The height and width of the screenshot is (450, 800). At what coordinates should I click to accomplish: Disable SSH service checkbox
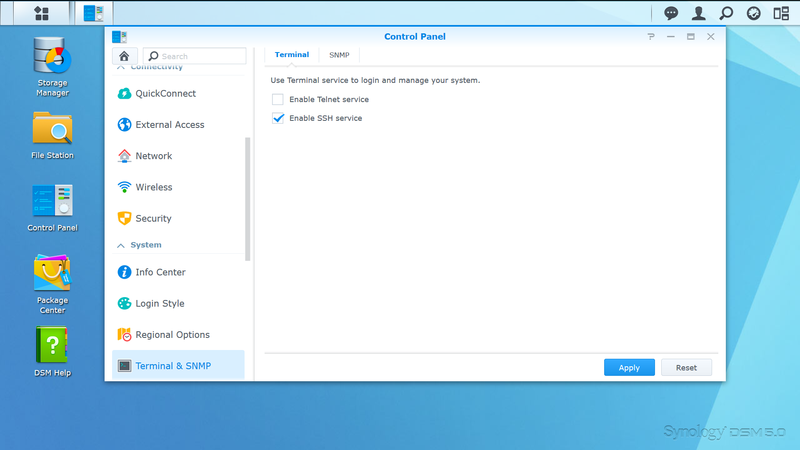tap(278, 118)
